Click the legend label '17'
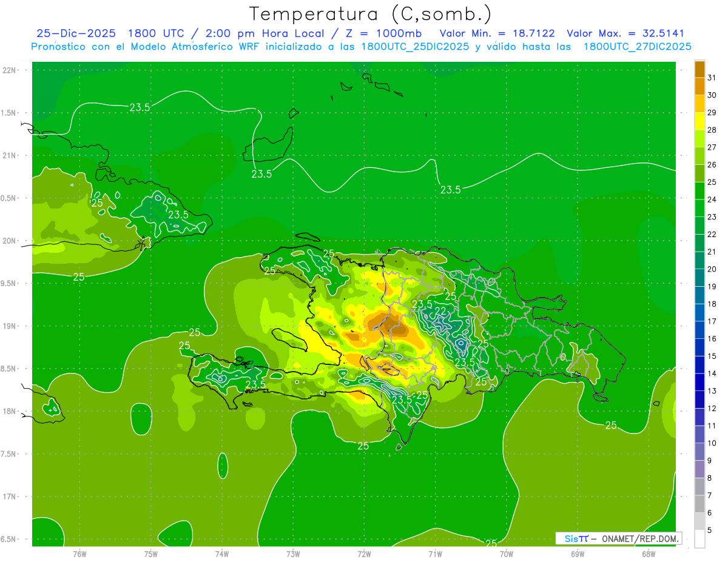 [x=712, y=321]
